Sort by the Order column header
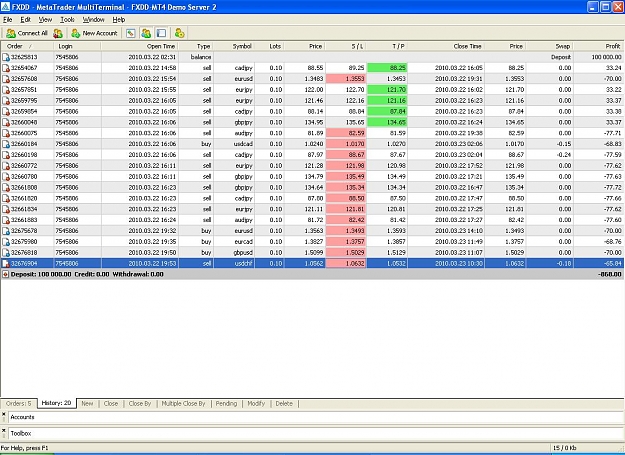 (x=27, y=46)
